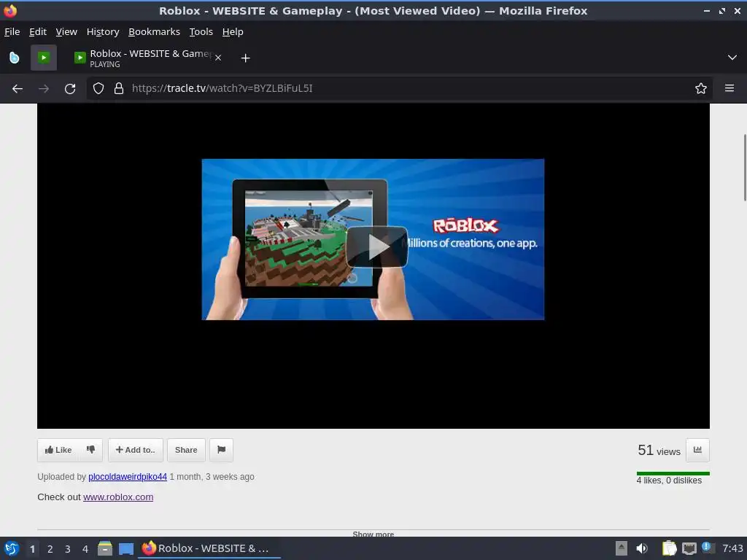Open the www.roblox.com link

click(x=118, y=497)
